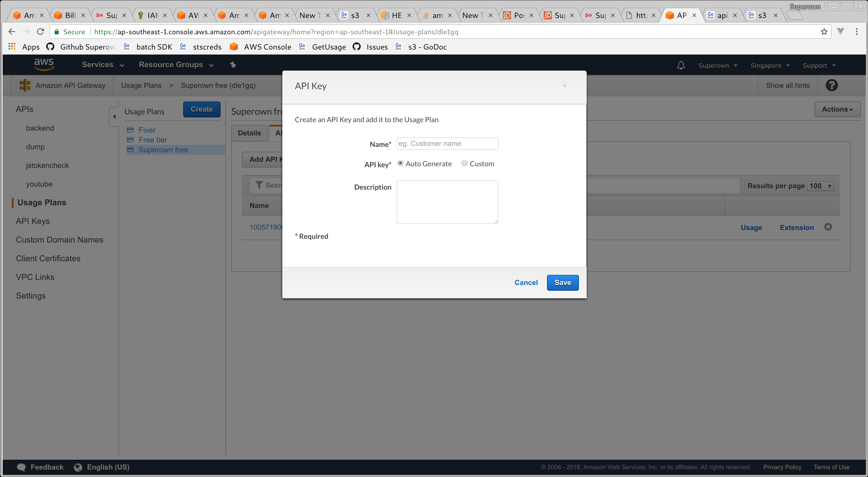Click the remove key circle-X icon

tap(828, 227)
